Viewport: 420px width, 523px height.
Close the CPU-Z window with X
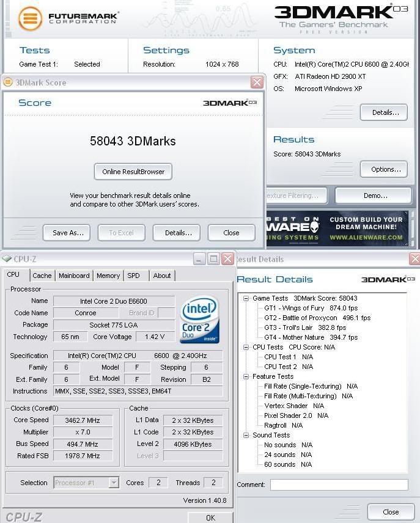(227, 259)
